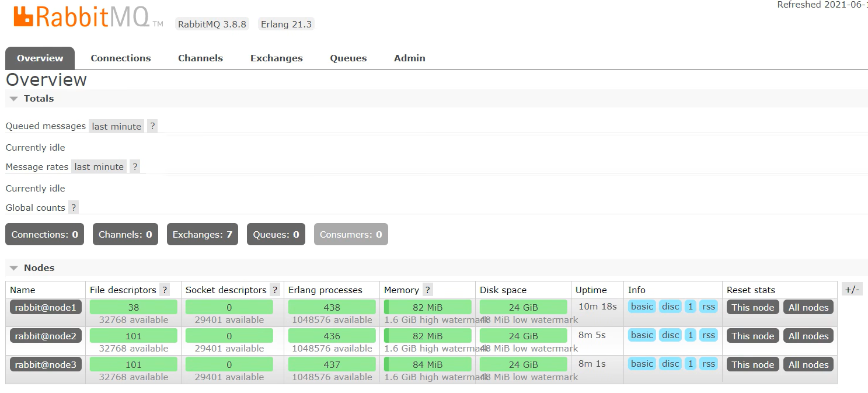Click the basic tag for rabbit@node2
This screenshot has width=868, height=393.
[642, 335]
